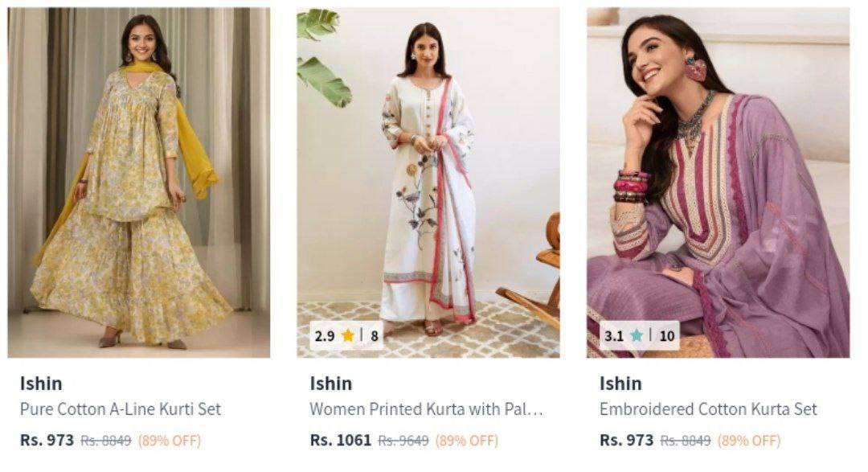Click the review count 8 on white kurta
The height and width of the screenshot is (472, 868).
(x=375, y=336)
